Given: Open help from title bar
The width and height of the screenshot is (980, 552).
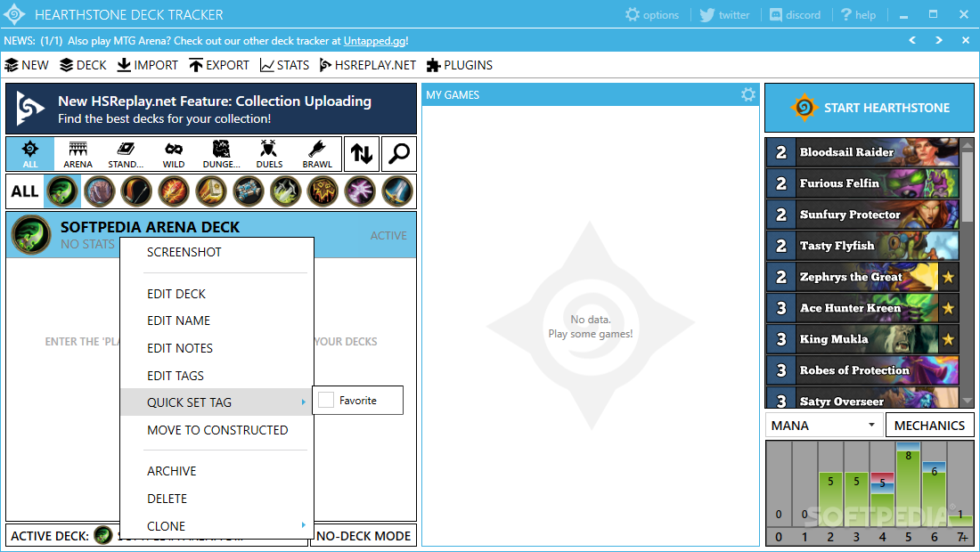Looking at the screenshot, I should (x=858, y=14).
